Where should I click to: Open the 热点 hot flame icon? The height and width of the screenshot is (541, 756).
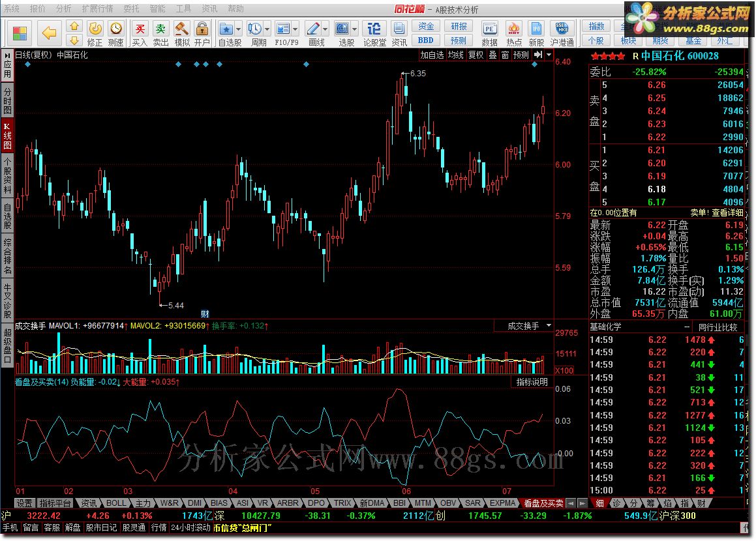[513, 29]
